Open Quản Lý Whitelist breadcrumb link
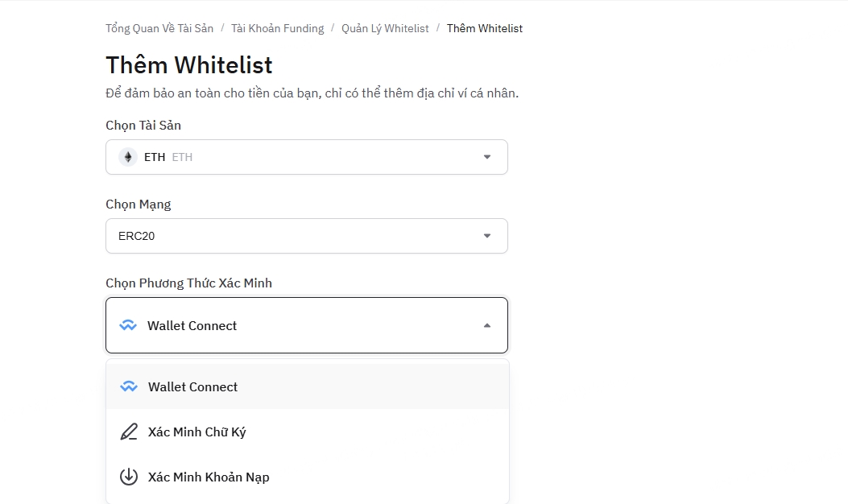 [x=385, y=28]
